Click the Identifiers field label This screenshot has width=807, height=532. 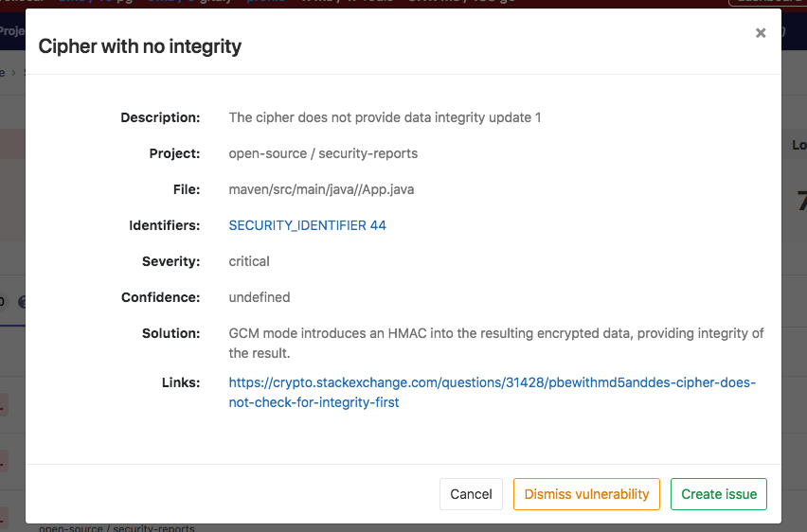165,225
